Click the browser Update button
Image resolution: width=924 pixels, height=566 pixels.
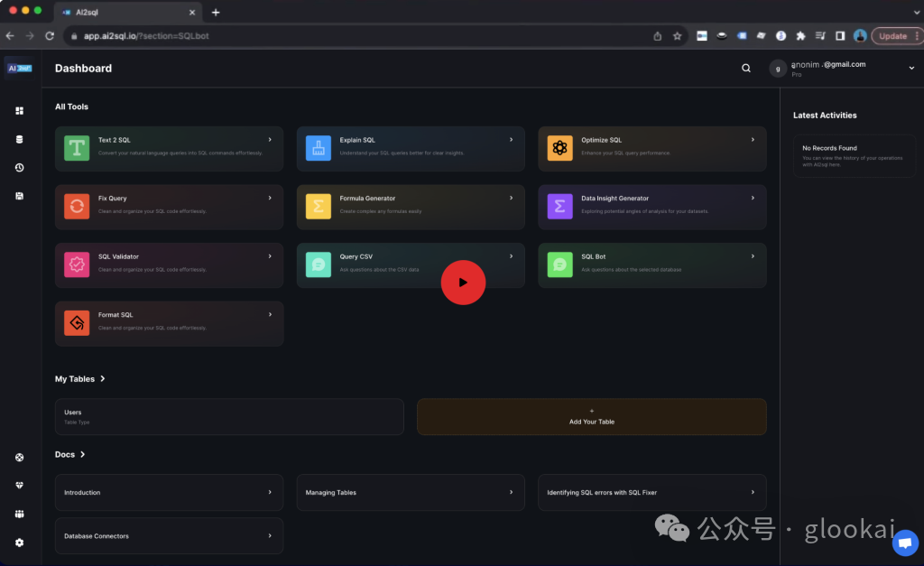[892, 36]
